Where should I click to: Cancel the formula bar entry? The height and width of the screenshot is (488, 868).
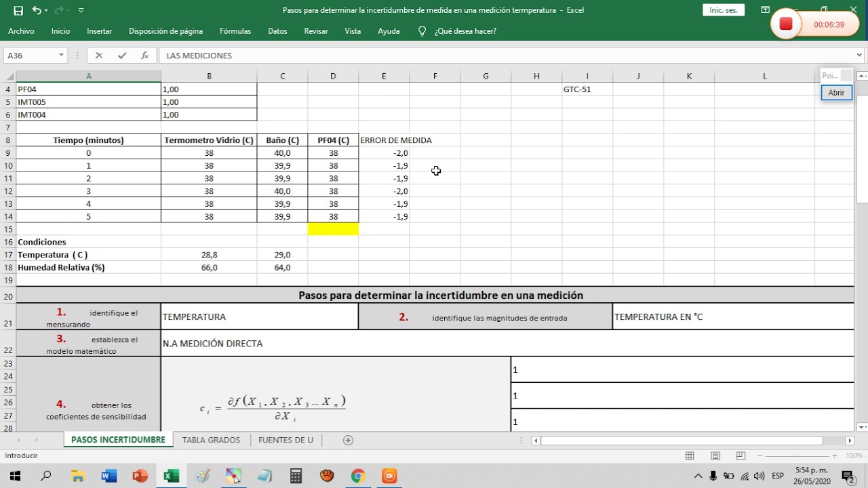[x=99, y=56]
